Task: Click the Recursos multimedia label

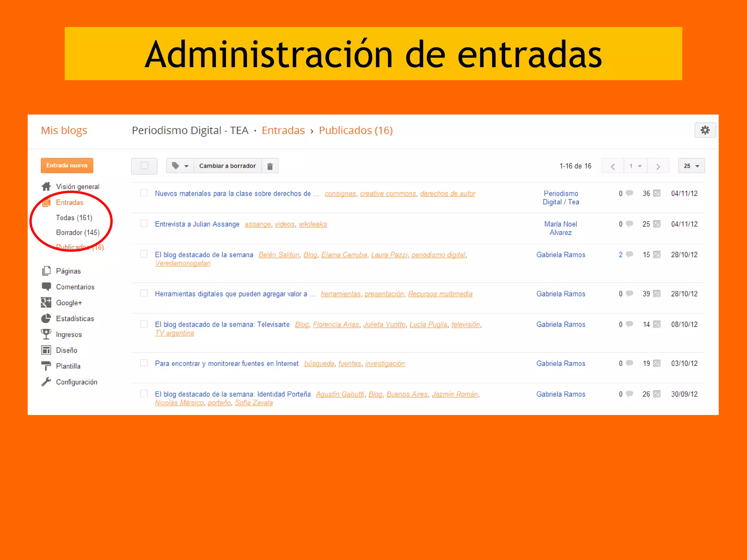Action: [440, 294]
